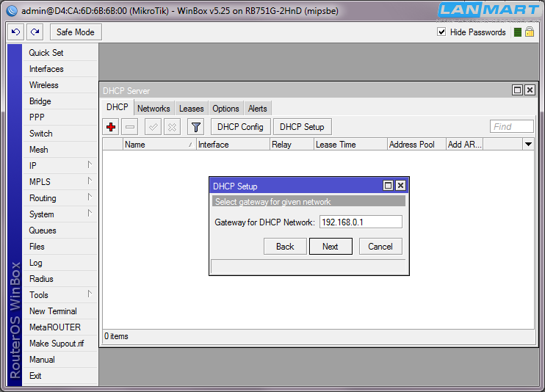Expand the IP submenu
This screenshot has width=545, height=392.
click(x=90, y=164)
